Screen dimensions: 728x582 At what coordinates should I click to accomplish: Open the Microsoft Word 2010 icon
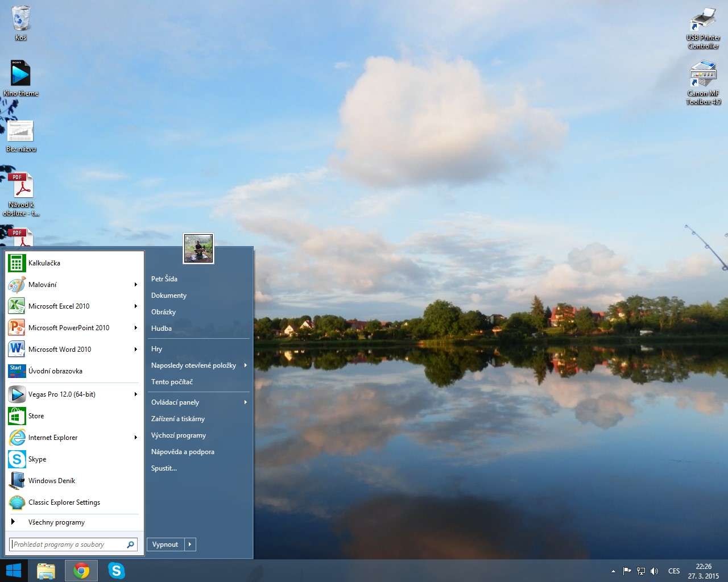[x=17, y=350]
